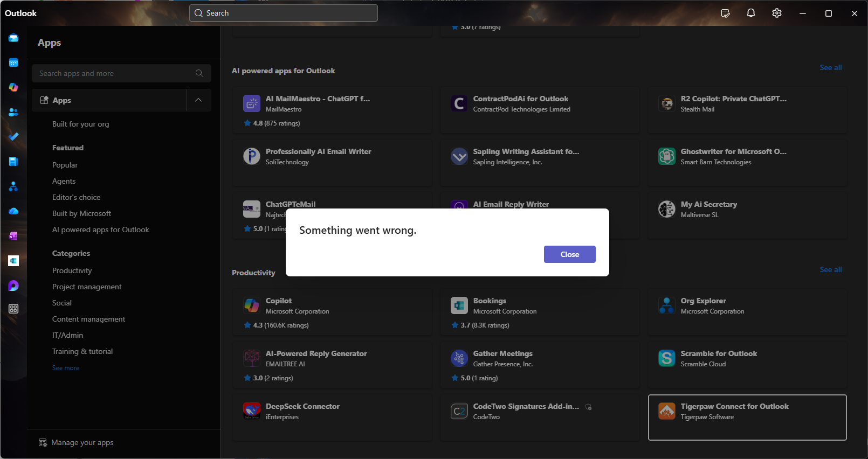Open the My Day calendar-check icon
The width and height of the screenshot is (868, 459).
pos(725,13)
